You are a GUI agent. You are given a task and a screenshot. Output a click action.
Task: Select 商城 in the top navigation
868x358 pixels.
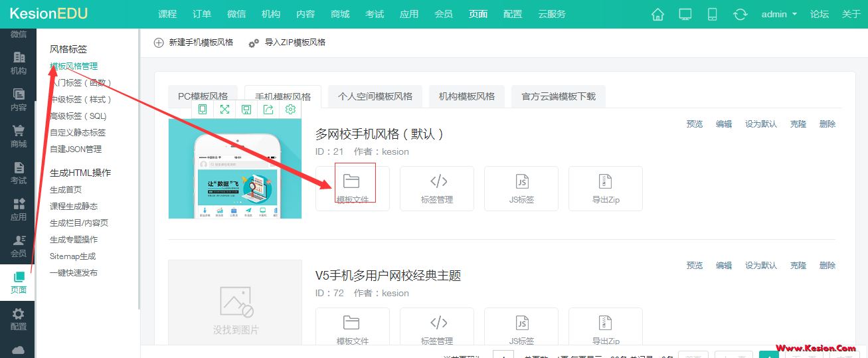tap(340, 14)
